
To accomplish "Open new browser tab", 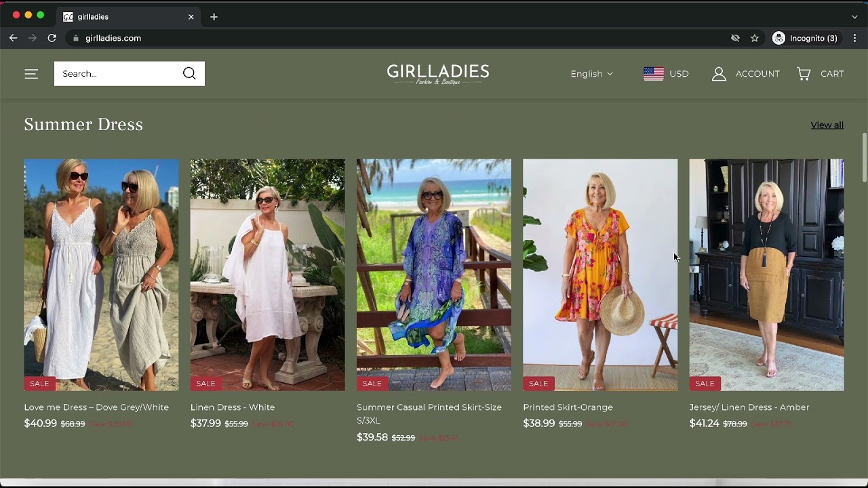I will click(214, 16).
